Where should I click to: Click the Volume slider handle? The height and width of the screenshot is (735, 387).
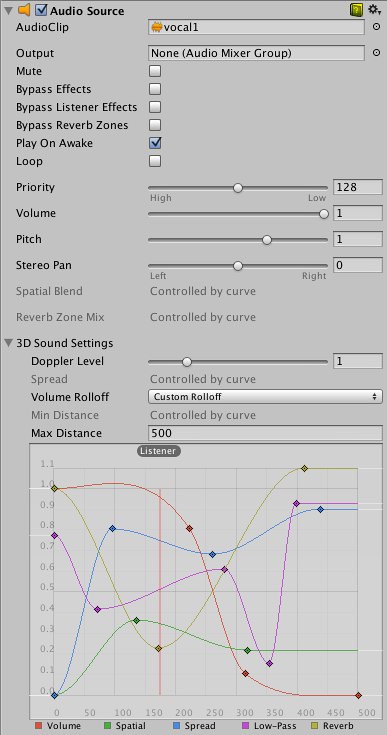pyautogui.click(x=324, y=214)
